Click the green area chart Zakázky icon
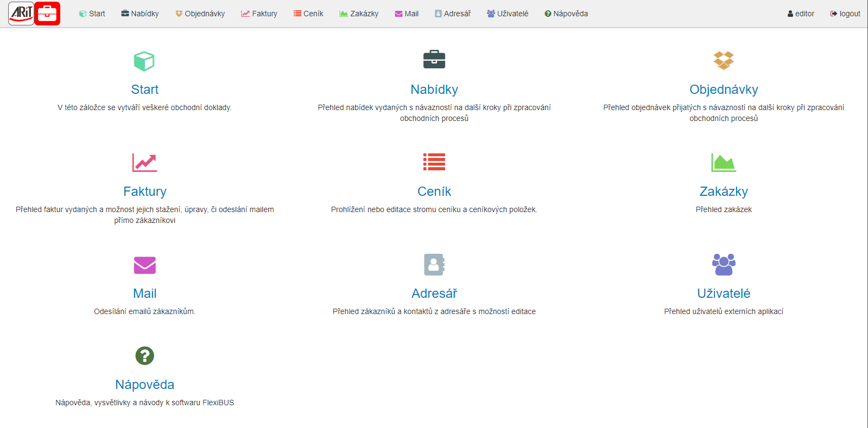Screen dimensions: 868x428 click(723, 162)
